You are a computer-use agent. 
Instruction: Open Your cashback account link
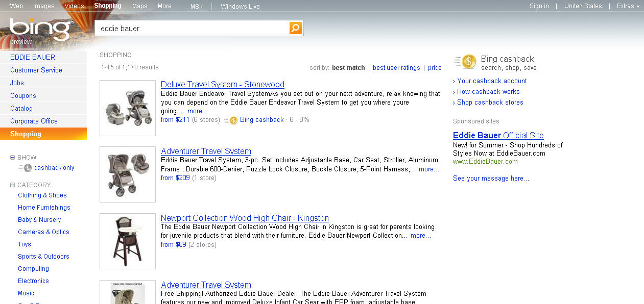(492, 81)
